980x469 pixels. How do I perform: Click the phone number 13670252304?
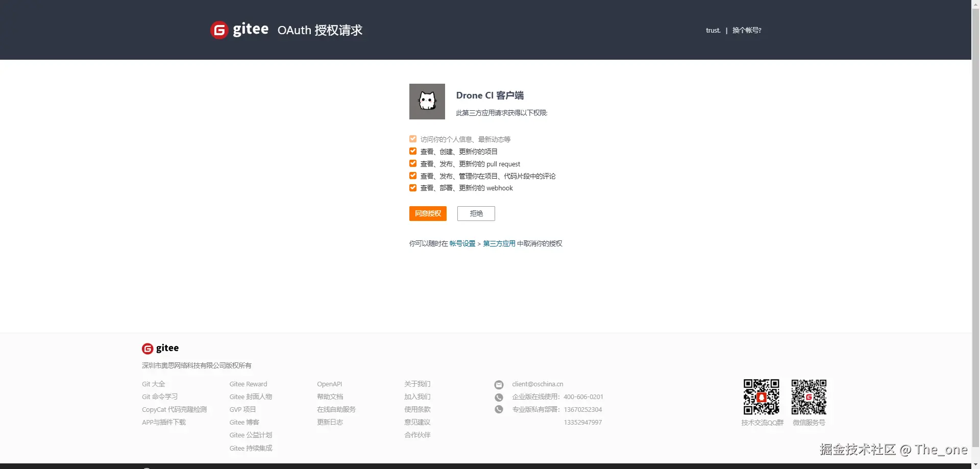(x=583, y=410)
